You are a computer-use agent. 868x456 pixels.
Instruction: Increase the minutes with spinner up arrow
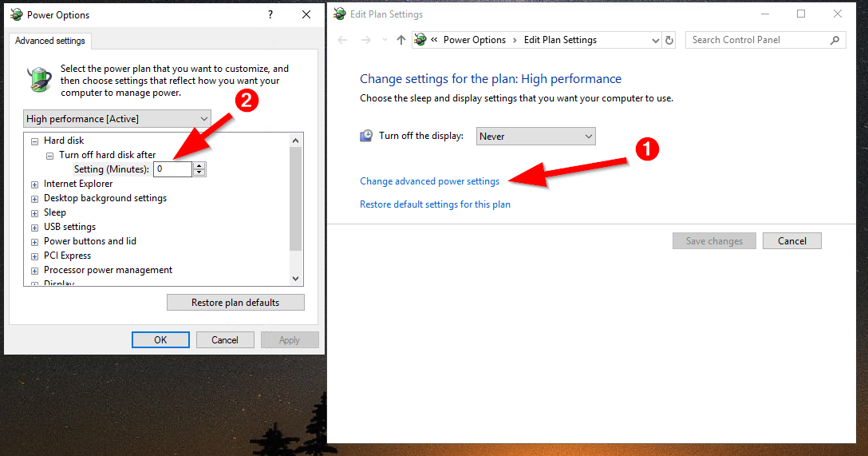(x=199, y=165)
